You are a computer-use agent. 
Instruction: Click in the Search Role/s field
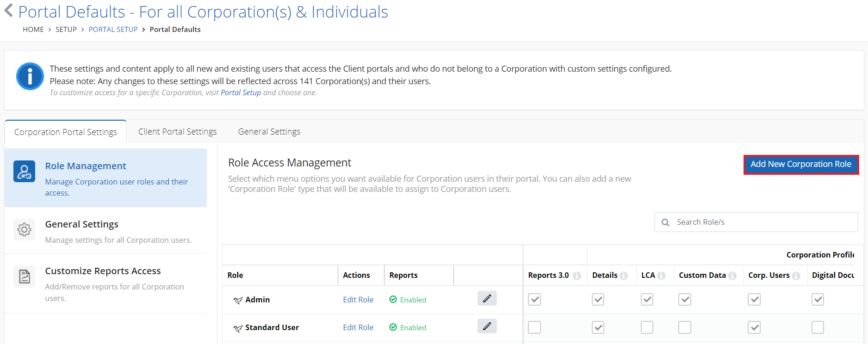(x=756, y=222)
